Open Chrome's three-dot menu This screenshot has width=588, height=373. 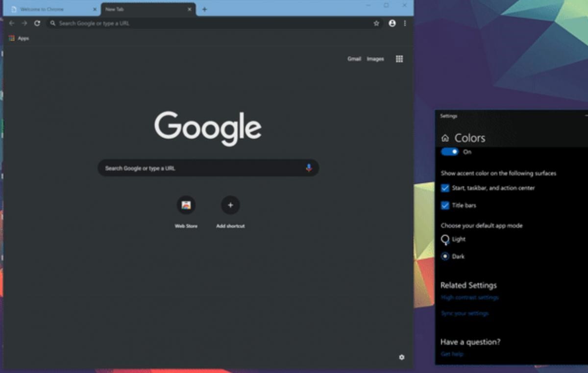pyautogui.click(x=405, y=23)
